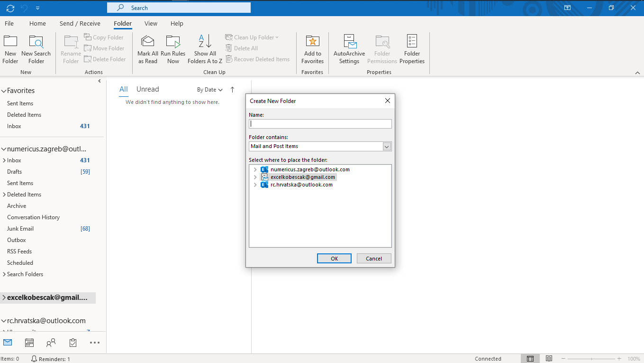Click the New Search Folder icon
The image size is (644, 363).
[36, 47]
